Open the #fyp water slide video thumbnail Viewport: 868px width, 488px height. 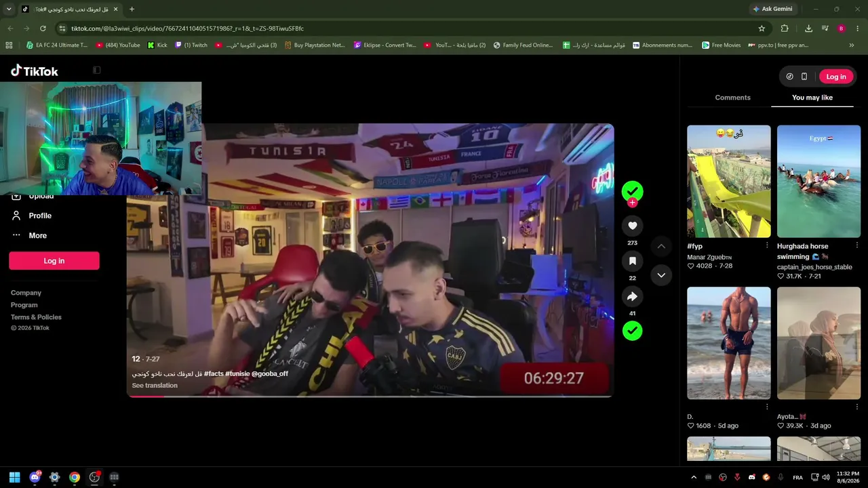(x=729, y=181)
